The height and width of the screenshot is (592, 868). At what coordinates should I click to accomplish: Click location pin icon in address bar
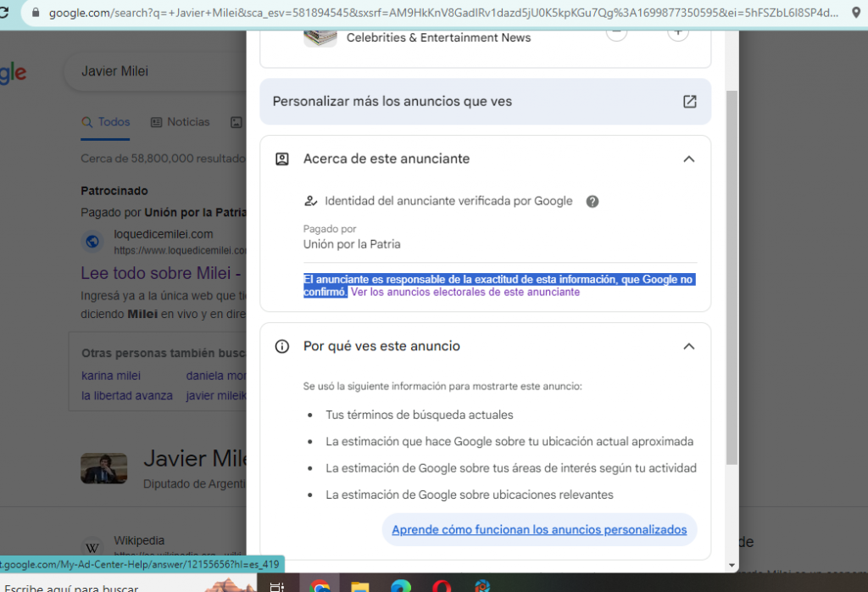(x=855, y=14)
